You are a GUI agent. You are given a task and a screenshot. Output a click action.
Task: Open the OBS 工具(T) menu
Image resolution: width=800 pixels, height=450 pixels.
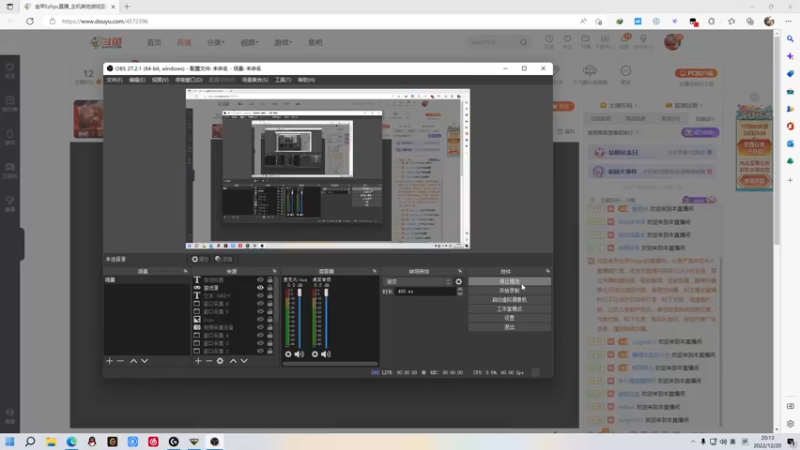click(283, 80)
